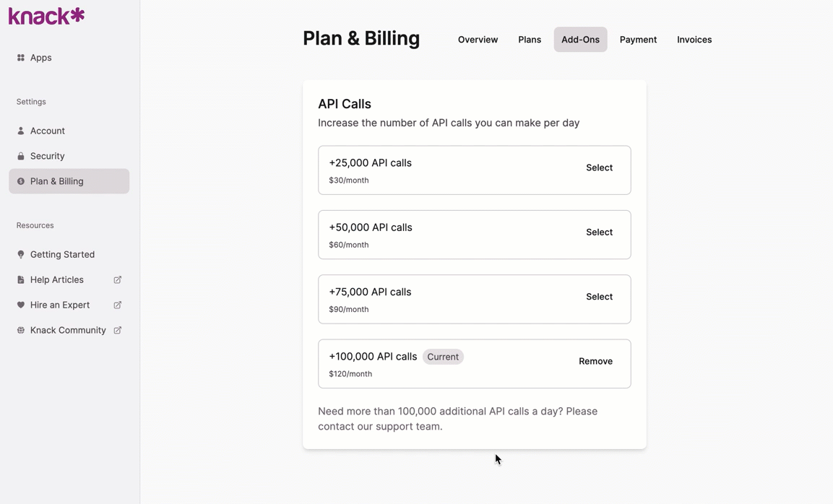
Task: Open the Invoices tab
Action: (694, 40)
